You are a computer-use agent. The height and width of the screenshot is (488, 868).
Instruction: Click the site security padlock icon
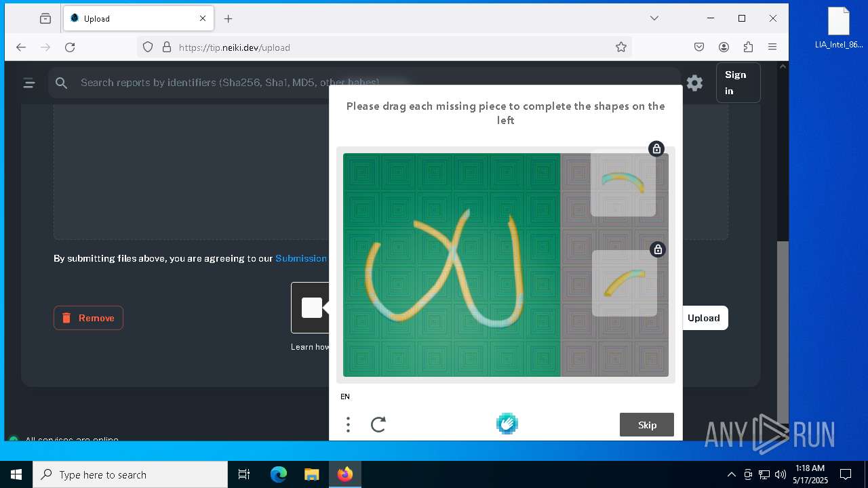pos(167,47)
